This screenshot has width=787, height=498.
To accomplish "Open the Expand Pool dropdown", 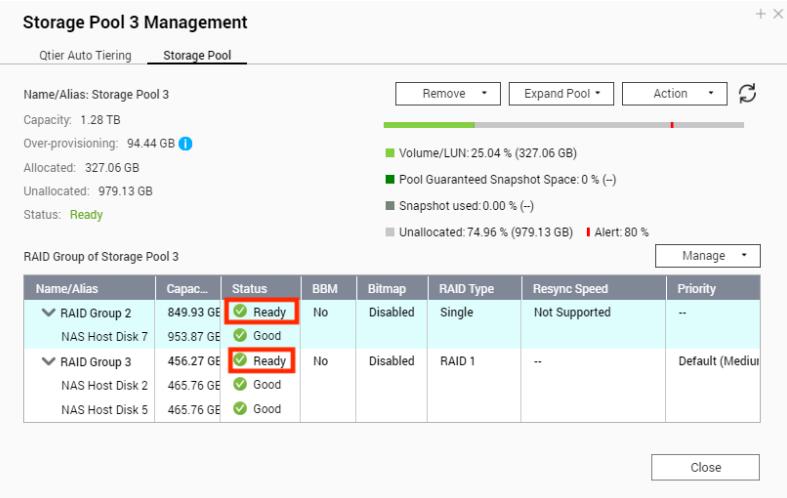I will click(561, 94).
